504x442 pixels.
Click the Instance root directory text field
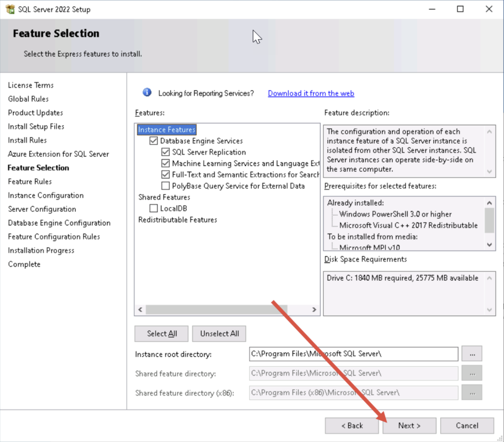coord(353,354)
